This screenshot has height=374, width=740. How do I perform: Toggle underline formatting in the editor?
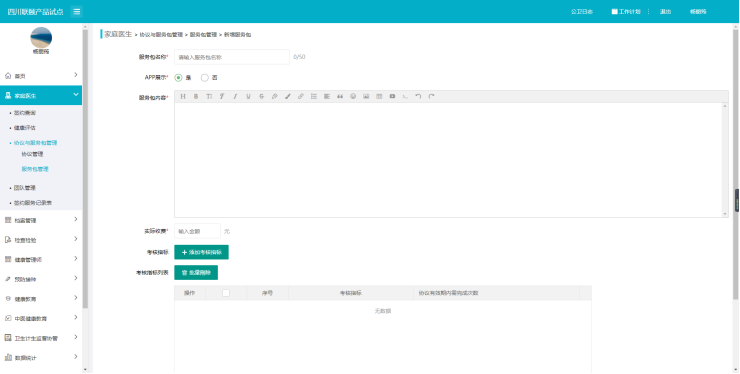[x=248, y=96]
